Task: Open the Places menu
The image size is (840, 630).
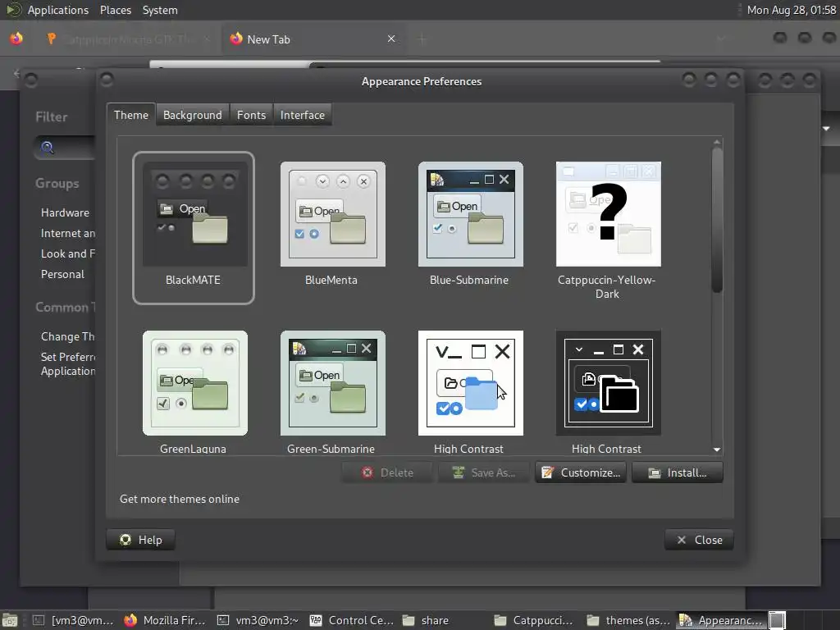Action: [x=116, y=10]
